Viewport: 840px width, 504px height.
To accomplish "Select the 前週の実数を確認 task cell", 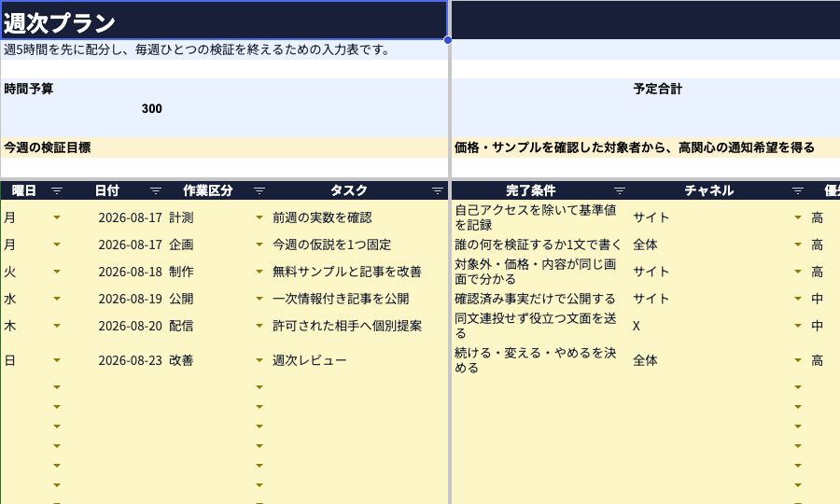I will coord(357,217).
